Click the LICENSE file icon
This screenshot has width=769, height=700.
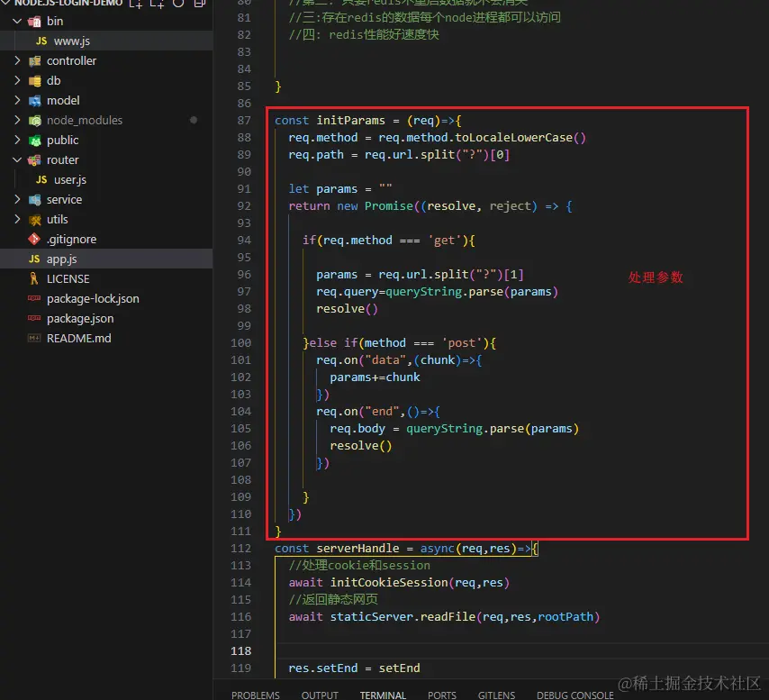[x=34, y=279]
